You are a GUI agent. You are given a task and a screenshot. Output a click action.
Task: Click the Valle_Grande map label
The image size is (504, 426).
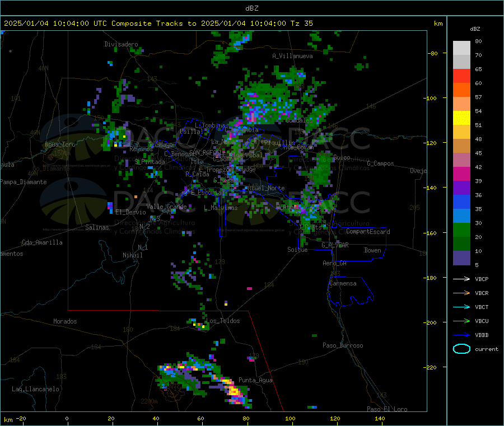coord(166,207)
